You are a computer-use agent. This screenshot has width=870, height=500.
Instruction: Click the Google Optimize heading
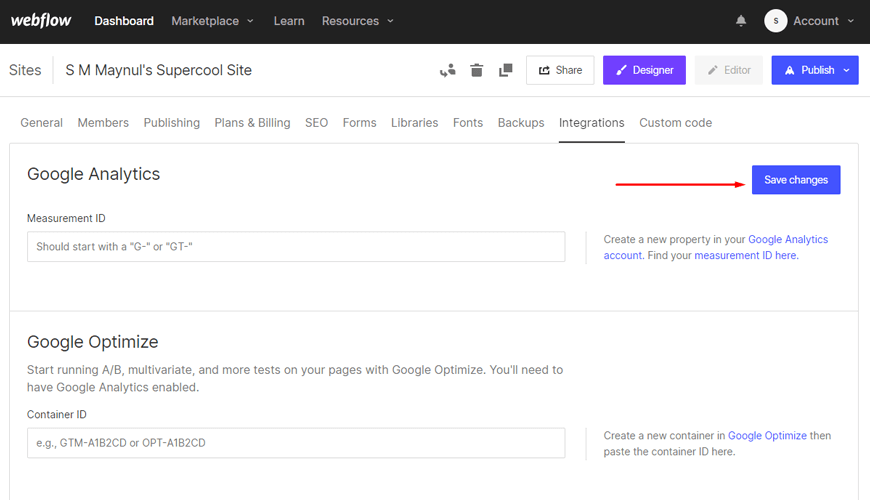93,342
